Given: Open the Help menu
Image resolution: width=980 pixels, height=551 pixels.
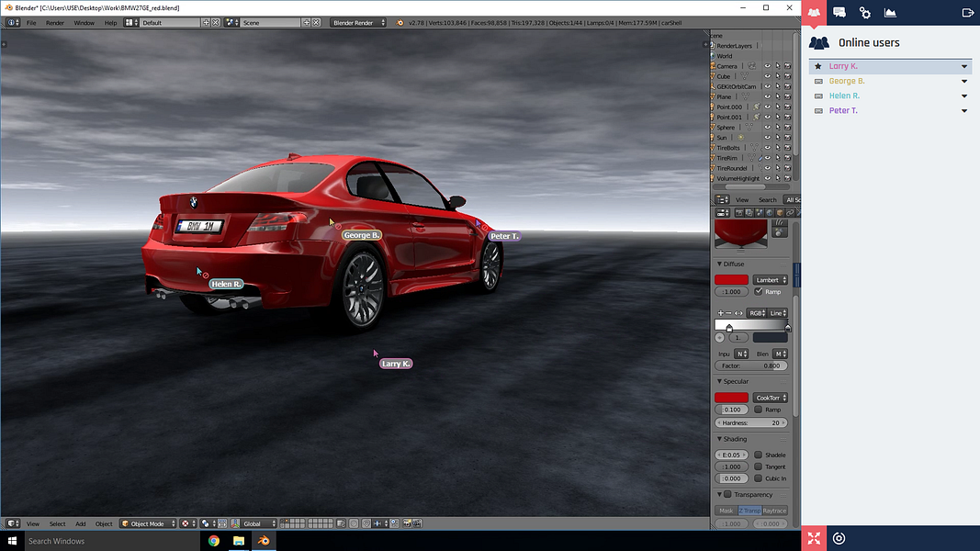Looking at the screenshot, I should 110,22.
